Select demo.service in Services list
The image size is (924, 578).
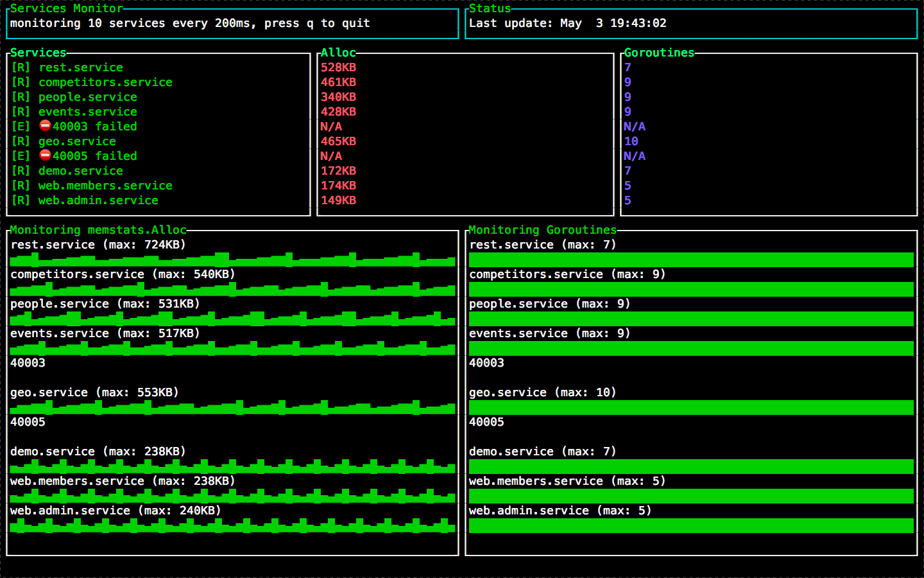click(x=81, y=171)
